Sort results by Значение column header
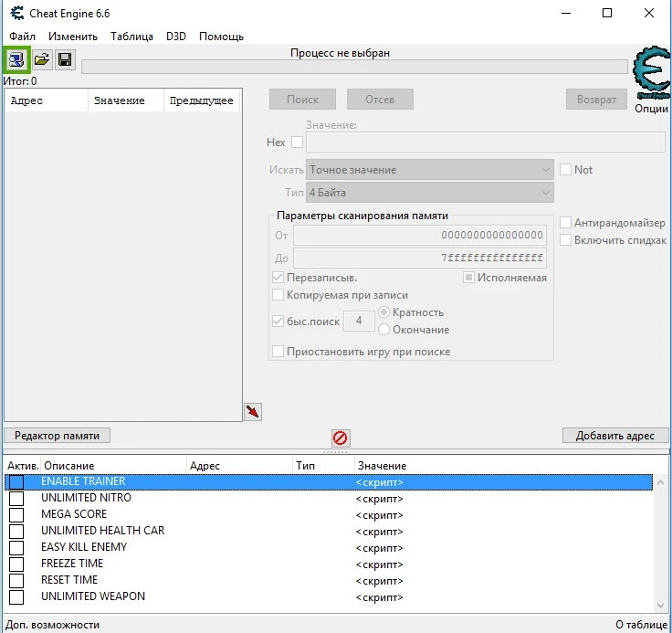This screenshot has width=672, height=633. (126, 100)
